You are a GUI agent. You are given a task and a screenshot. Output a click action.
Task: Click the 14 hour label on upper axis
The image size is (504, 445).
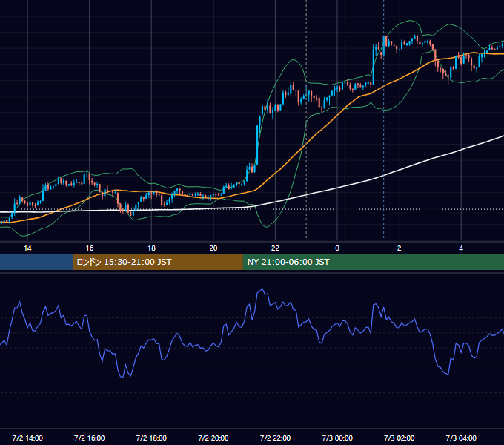[x=27, y=248]
